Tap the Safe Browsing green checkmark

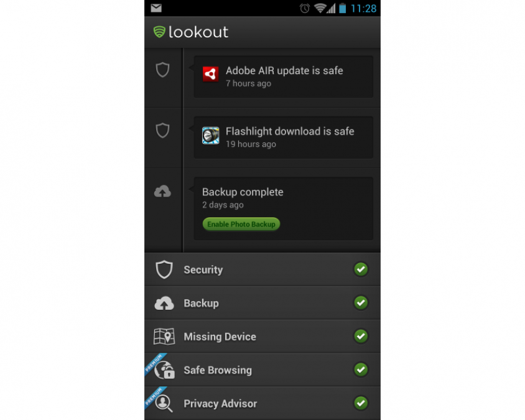361,370
